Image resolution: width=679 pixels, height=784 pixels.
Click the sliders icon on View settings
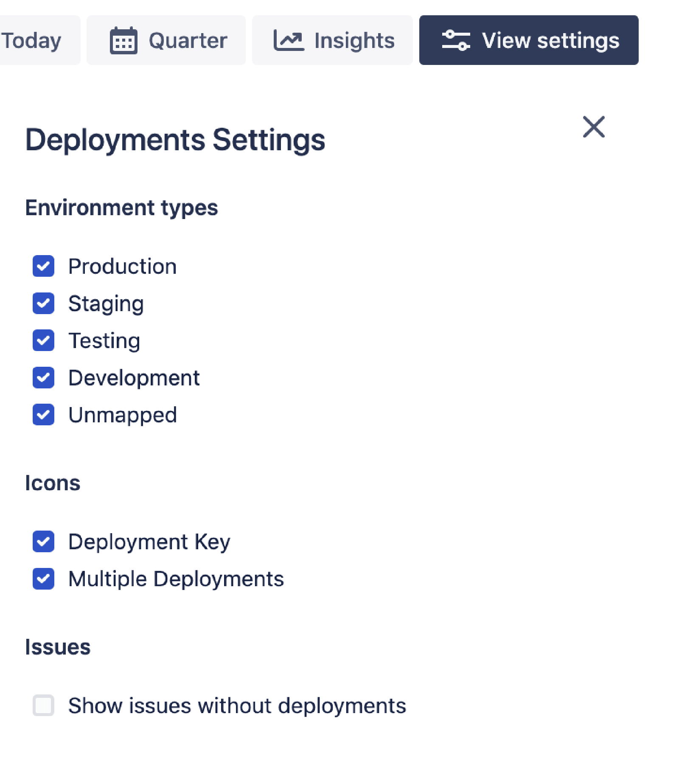(x=456, y=40)
